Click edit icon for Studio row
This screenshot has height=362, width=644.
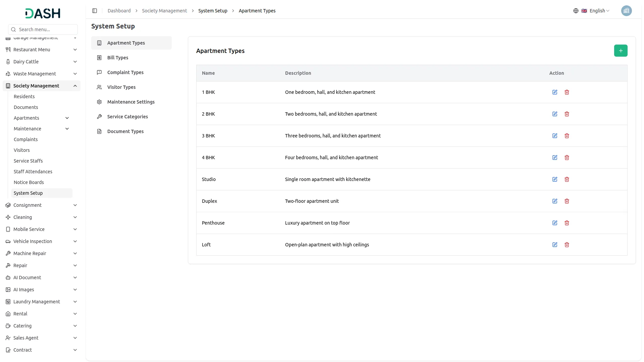555,179
